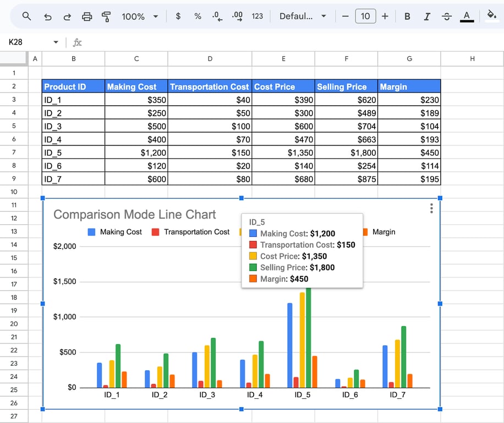Screen dimensions: 504x423
Task: Select column G header
Action: coord(409,58)
